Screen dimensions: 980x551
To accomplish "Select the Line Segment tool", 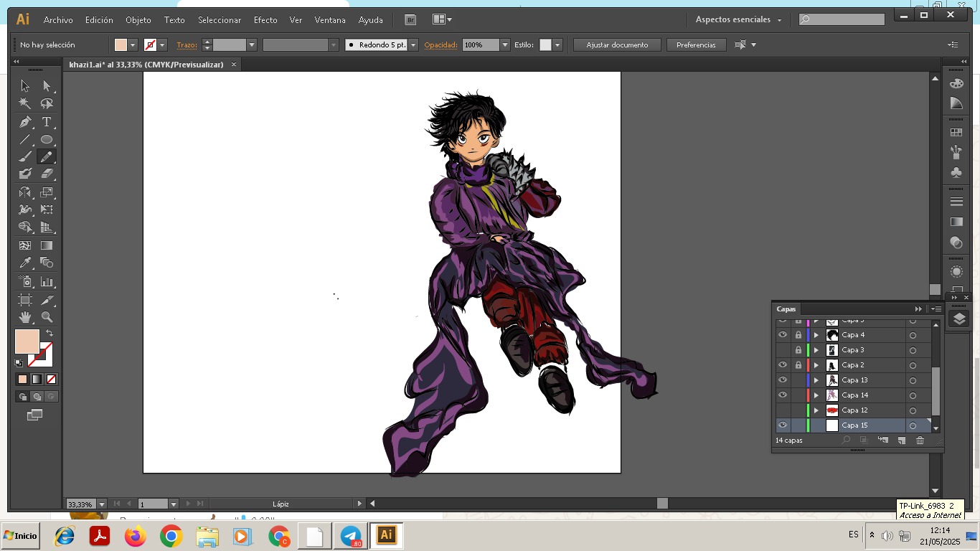I will point(25,139).
